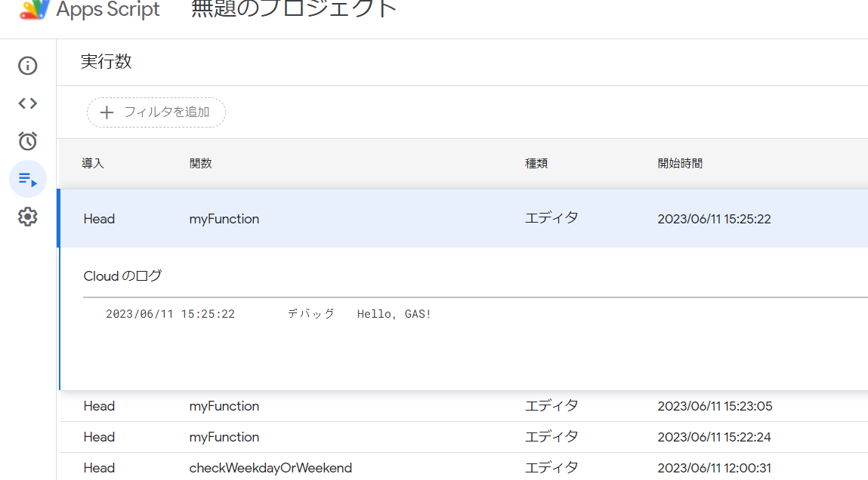868x480 pixels.
Task: Click the blue selection bar beside myFunction
Action: pos(60,218)
